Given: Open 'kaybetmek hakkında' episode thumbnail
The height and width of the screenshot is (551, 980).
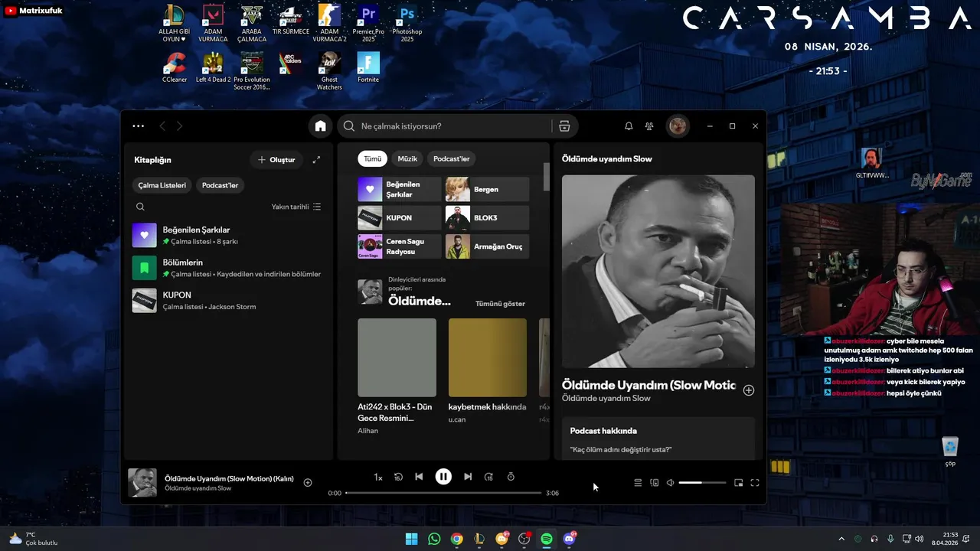Looking at the screenshot, I should coord(487,357).
